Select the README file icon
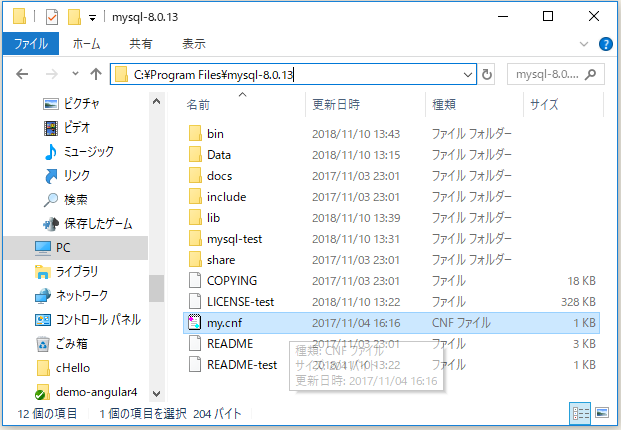This screenshot has height=430, width=621. point(195,343)
